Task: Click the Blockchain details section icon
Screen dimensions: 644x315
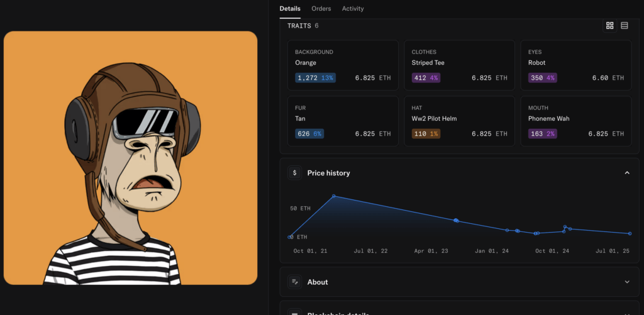Action: point(294,312)
